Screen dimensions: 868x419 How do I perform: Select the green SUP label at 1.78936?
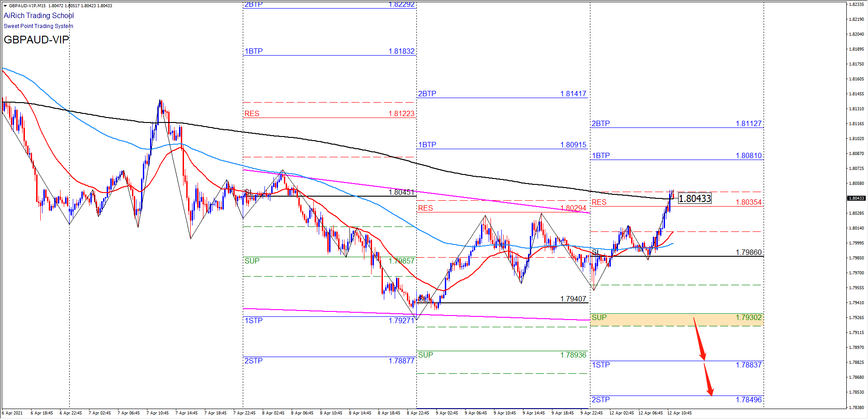(x=425, y=355)
